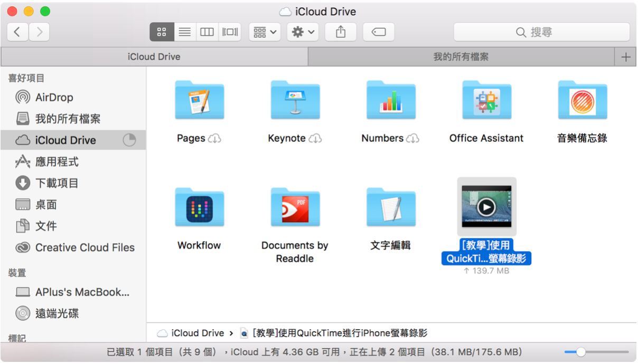Select 應用程式 in the sidebar
Viewport: 638px width, 364px height.
73,161
